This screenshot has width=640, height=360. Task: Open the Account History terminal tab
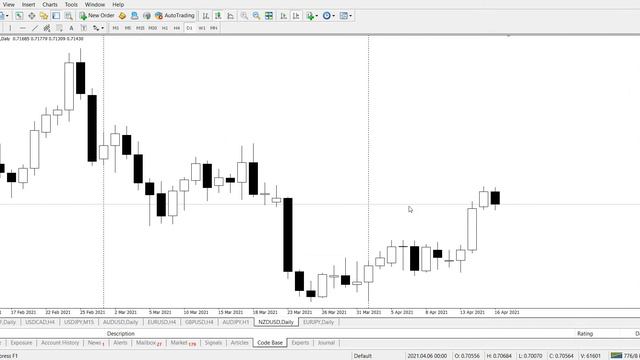(x=60, y=343)
